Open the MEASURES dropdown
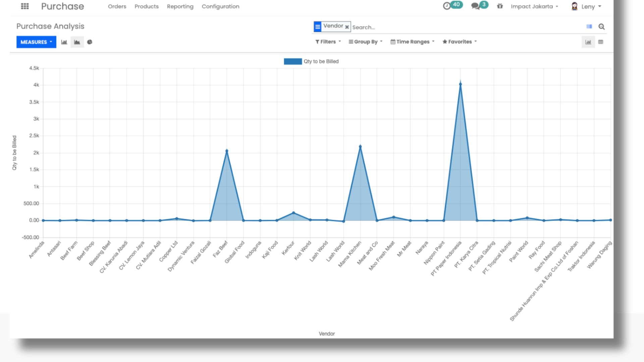The width and height of the screenshot is (644, 362). pos(36,42)
